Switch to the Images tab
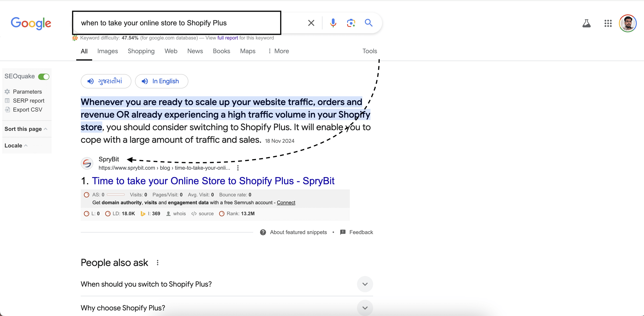 pos(107,51)
